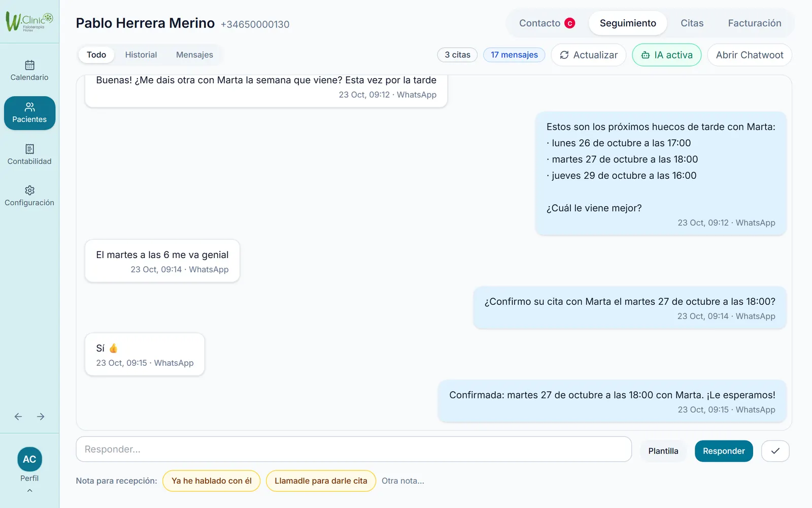Toggle the IA activa assistant

(x=667, y=55)
